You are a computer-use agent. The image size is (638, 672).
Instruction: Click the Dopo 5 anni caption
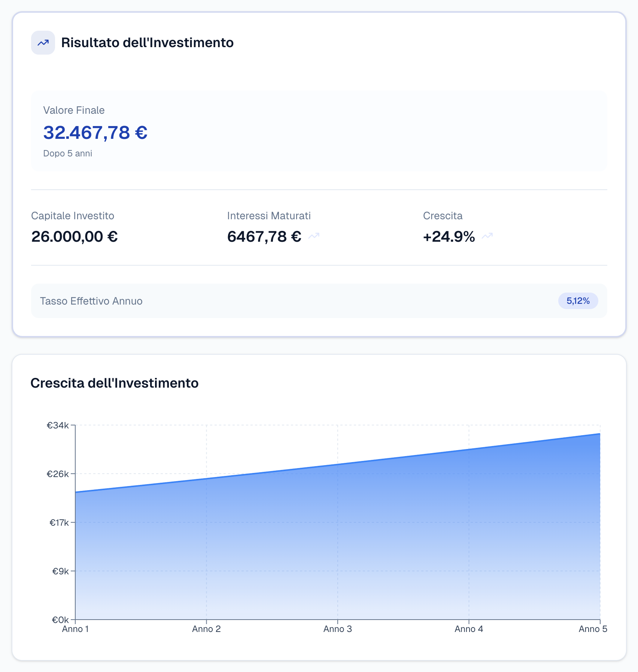[67, 153]
